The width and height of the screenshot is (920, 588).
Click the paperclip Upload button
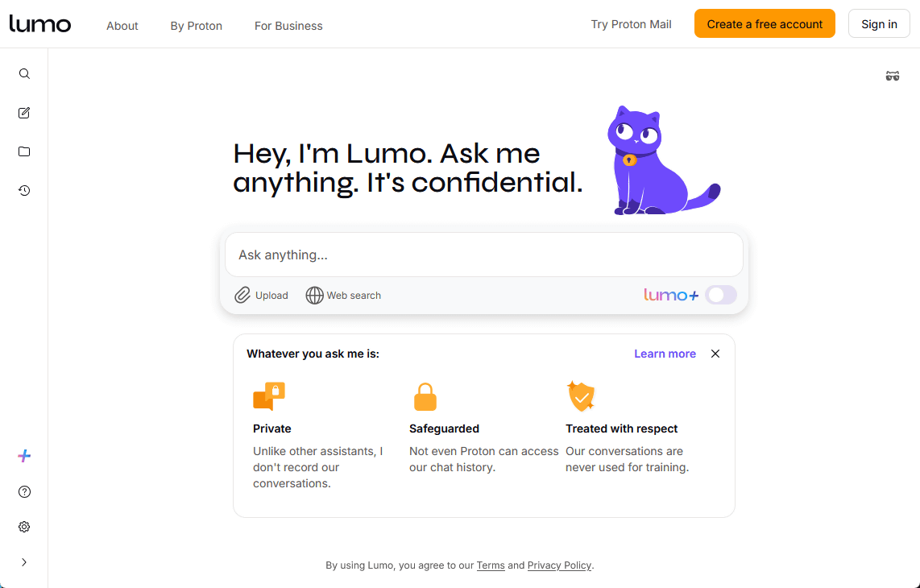(x=261, y=296)
